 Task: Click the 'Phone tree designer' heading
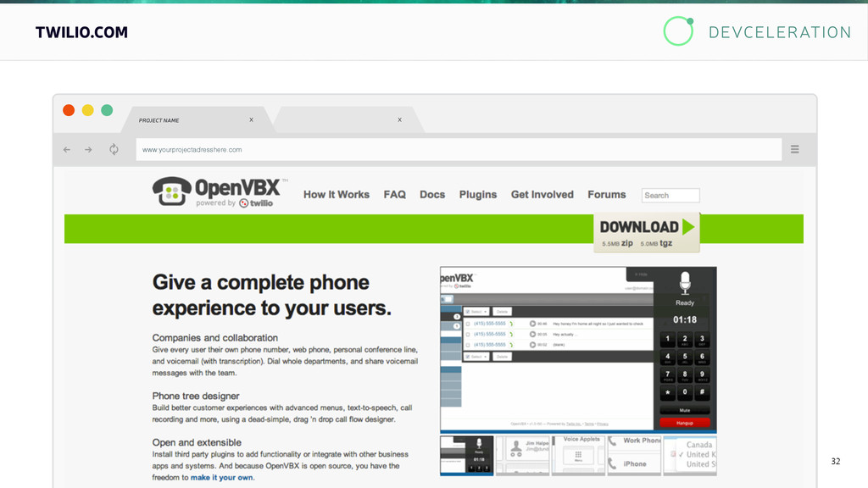196,396
